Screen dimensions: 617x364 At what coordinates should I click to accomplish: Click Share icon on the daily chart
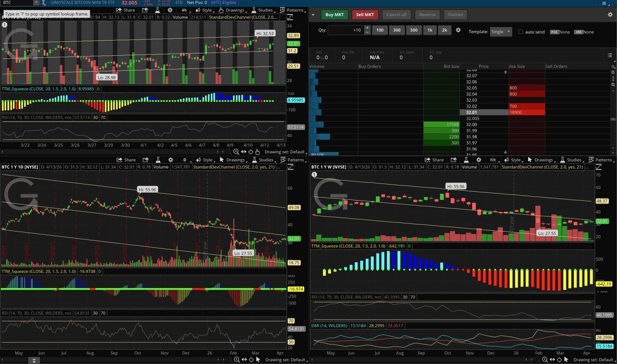(126, 160)
